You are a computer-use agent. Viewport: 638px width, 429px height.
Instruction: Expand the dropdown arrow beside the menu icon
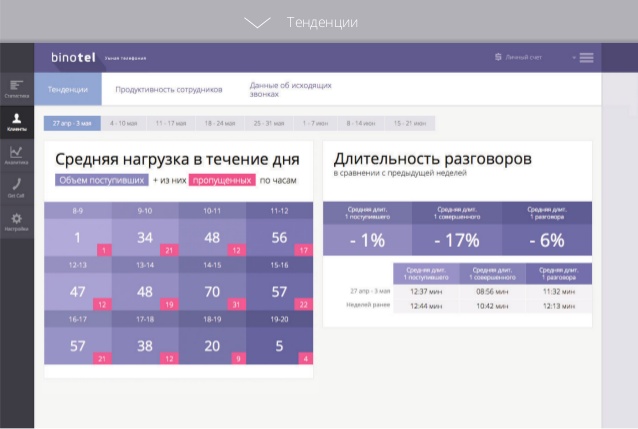pyautogui.click(x=574, y=58)
